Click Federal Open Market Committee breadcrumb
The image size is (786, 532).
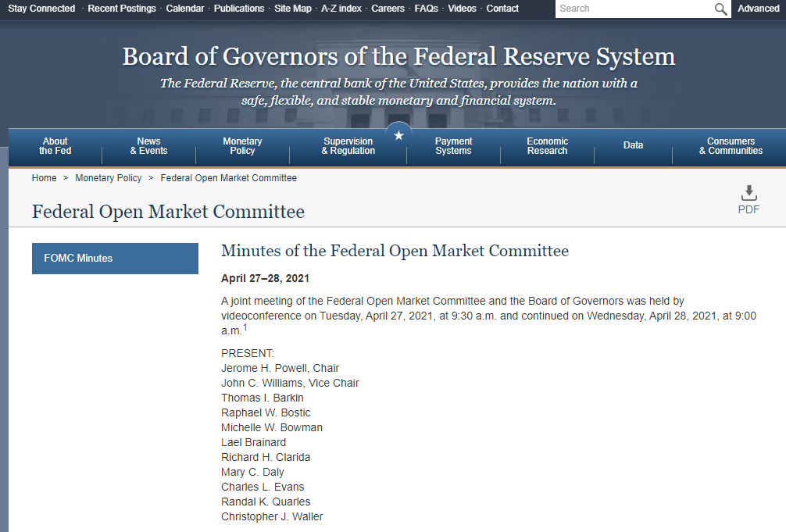228,178
